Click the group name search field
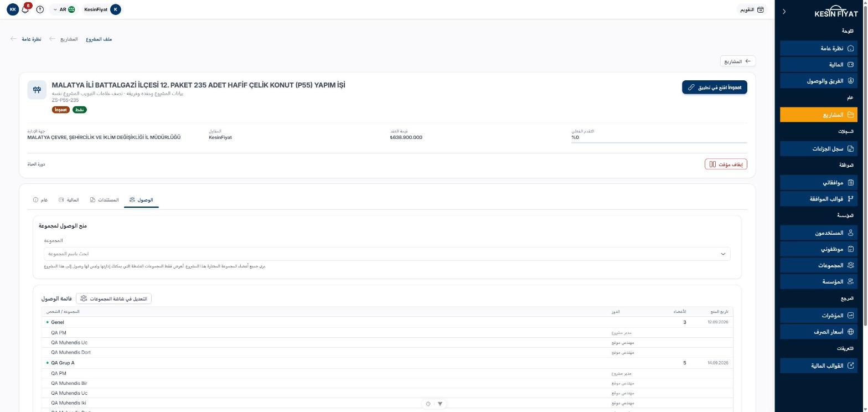868x412 pixels. point(387,254)
